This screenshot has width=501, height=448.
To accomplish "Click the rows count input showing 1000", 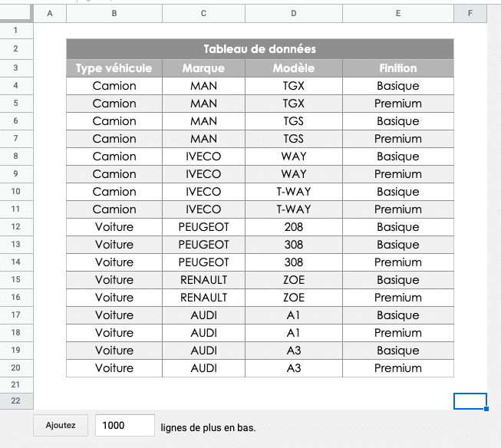I will pos(124,426).
